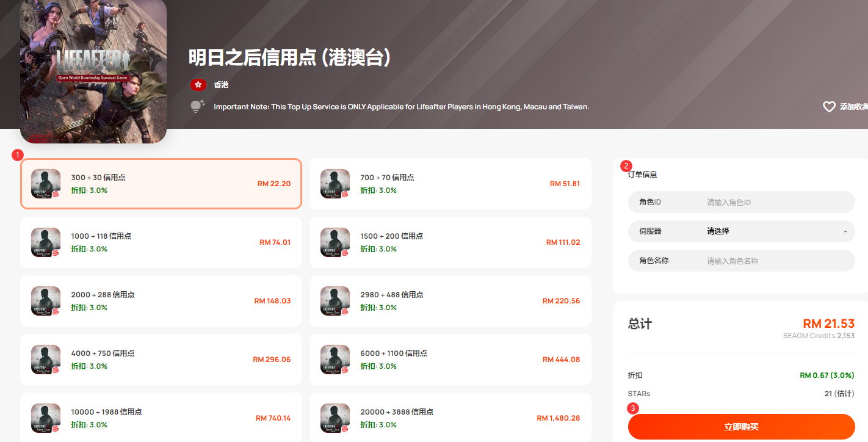Select the 700 + 70 信用点 package

(x=450, y=184)
